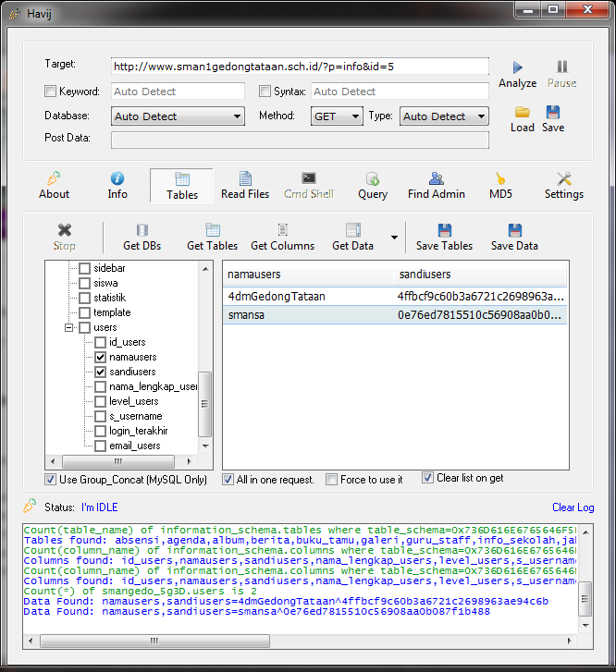Open the Query section

coord(373,186)
